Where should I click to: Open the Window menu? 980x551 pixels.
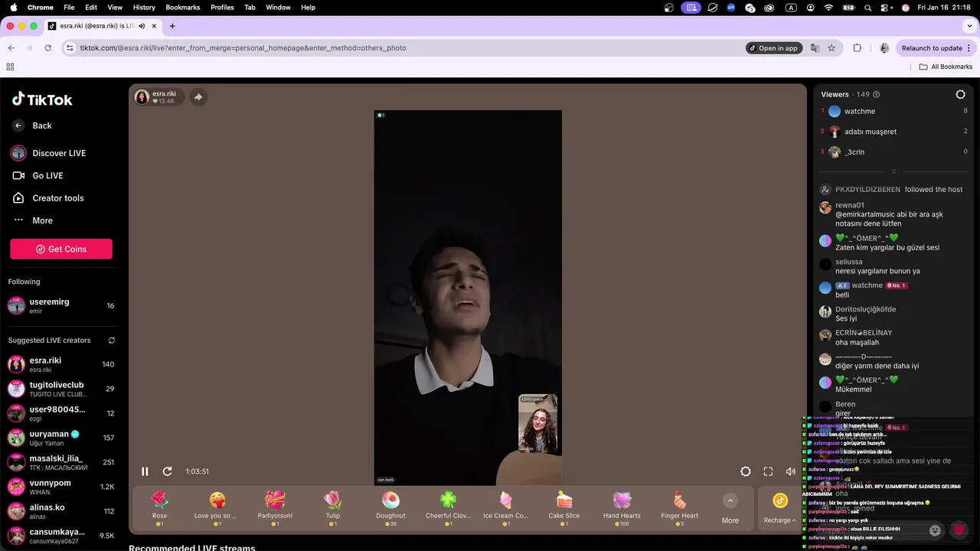pyautogui.click(x=278, y=8)
